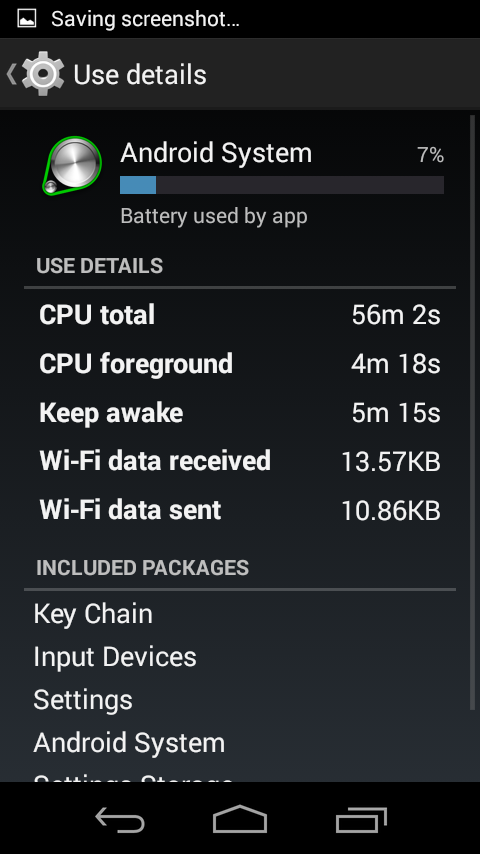480x854 pixels.
Task: Select the Key Chain package
Action: click(x=93, y=614)
